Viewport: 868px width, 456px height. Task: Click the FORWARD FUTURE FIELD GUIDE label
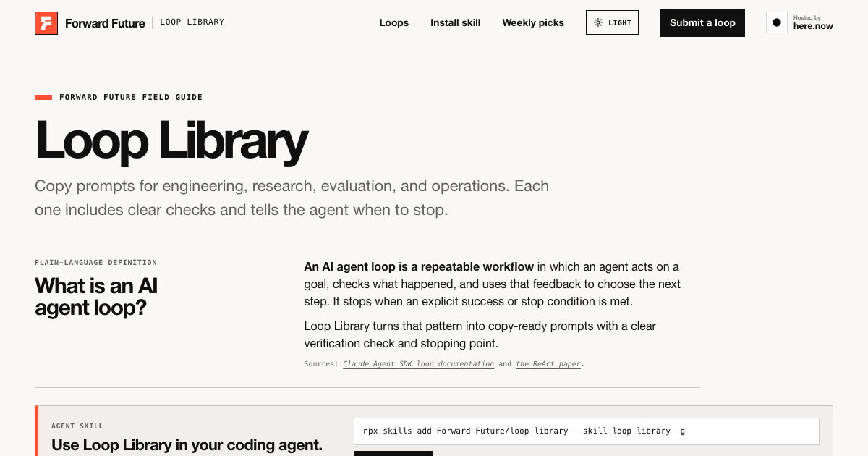point(131,97)
